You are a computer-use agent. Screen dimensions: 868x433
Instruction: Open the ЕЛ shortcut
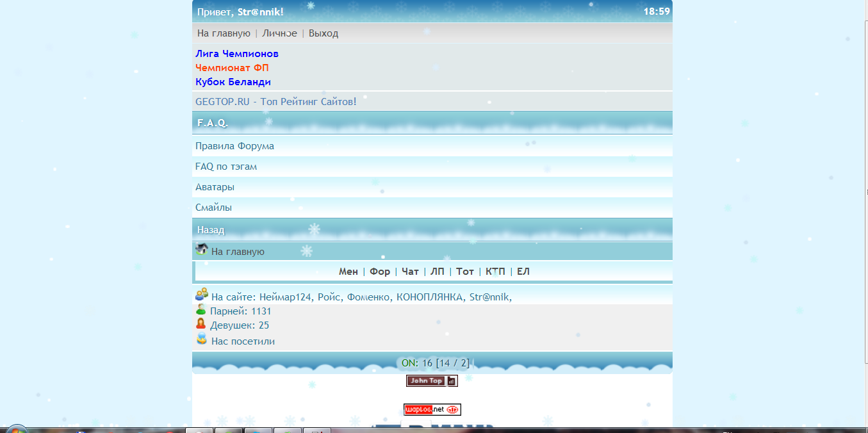click(x=523, y=272)
